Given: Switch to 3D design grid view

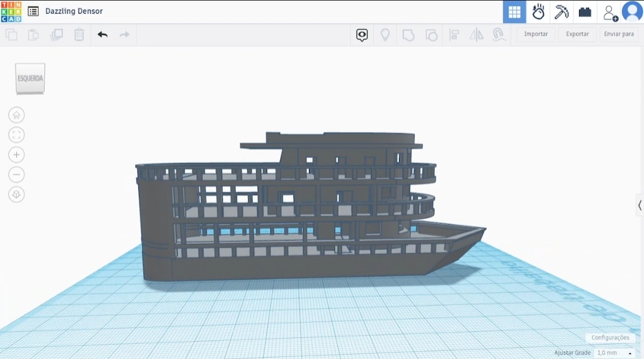Looking at the screenshot, I should [x=514, y=12].
